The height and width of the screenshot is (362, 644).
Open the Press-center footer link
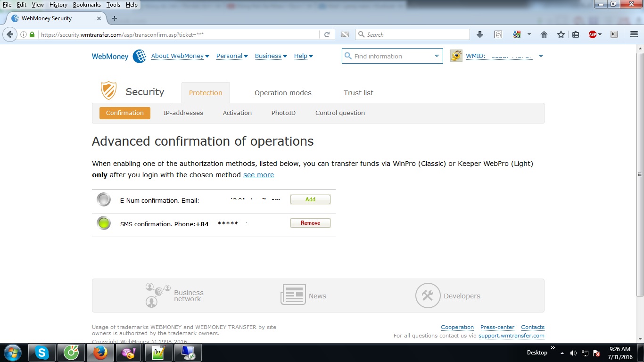point(497,327)
